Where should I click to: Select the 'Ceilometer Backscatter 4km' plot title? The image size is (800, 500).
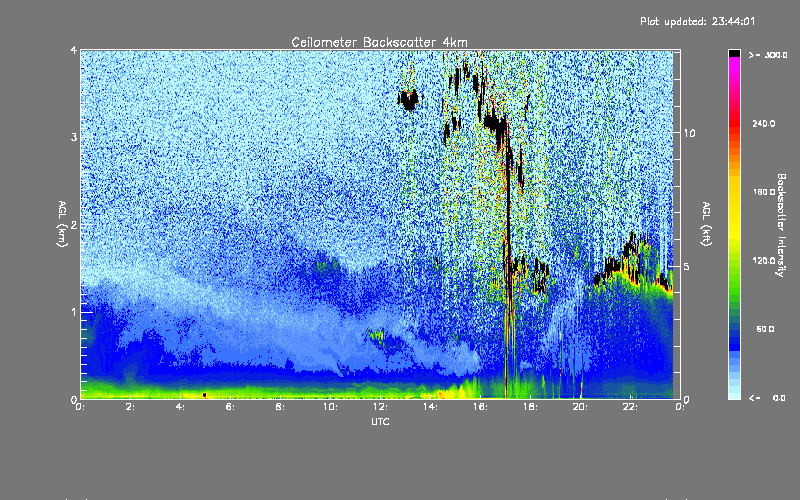(x=379, y=42)
